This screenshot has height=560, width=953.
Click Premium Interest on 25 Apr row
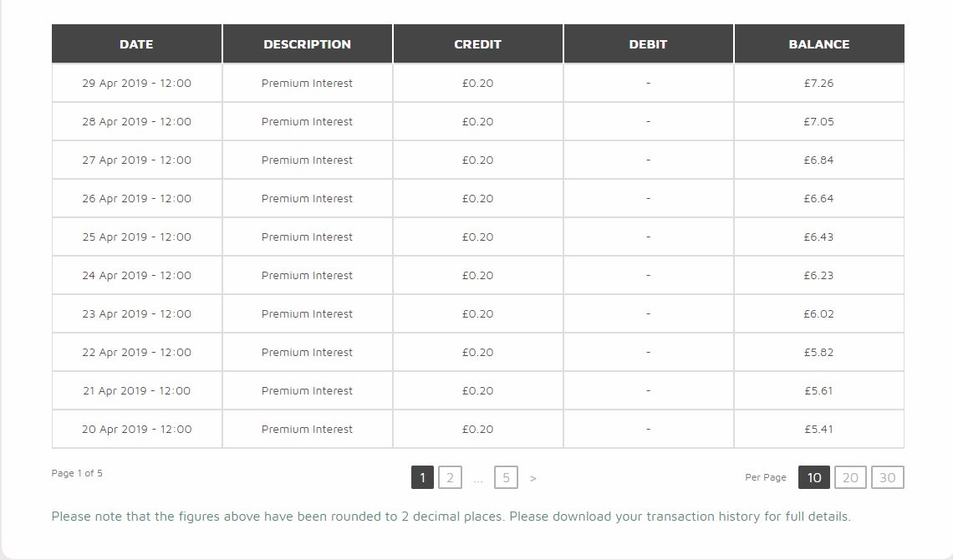pyautogui.click(x=307, y=237)
